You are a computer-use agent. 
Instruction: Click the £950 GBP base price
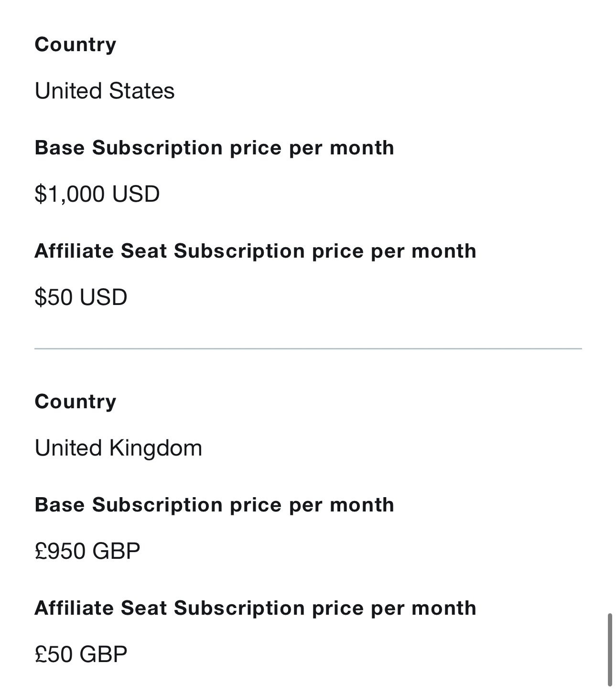(87, 551)
